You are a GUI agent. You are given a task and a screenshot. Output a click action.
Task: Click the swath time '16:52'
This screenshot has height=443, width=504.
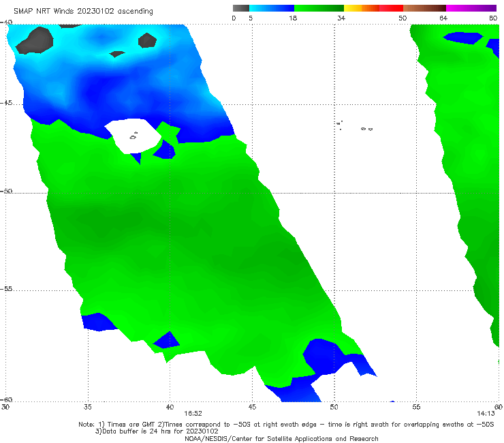point(193,414)
